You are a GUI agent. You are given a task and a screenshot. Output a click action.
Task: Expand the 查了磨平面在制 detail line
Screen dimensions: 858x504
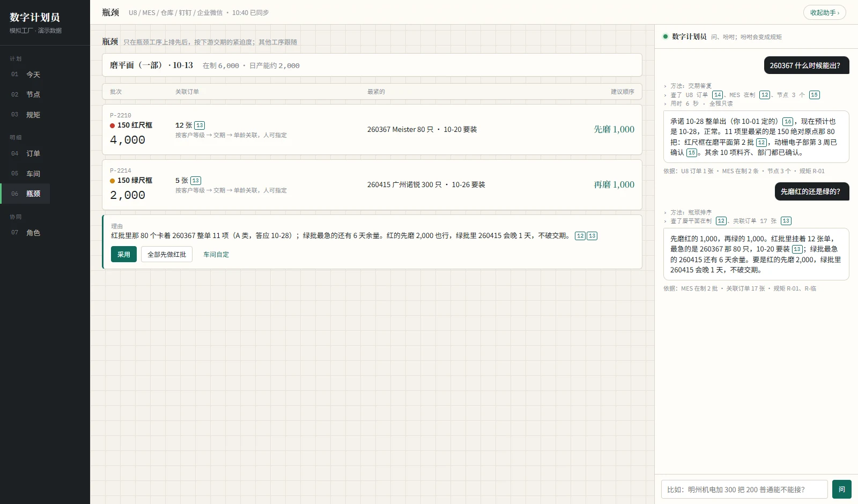click(x=727, y=221)
